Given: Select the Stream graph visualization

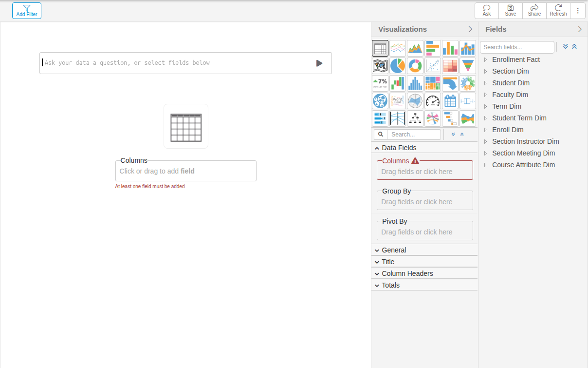Looking at the screenshot, I should pos(468,118).
